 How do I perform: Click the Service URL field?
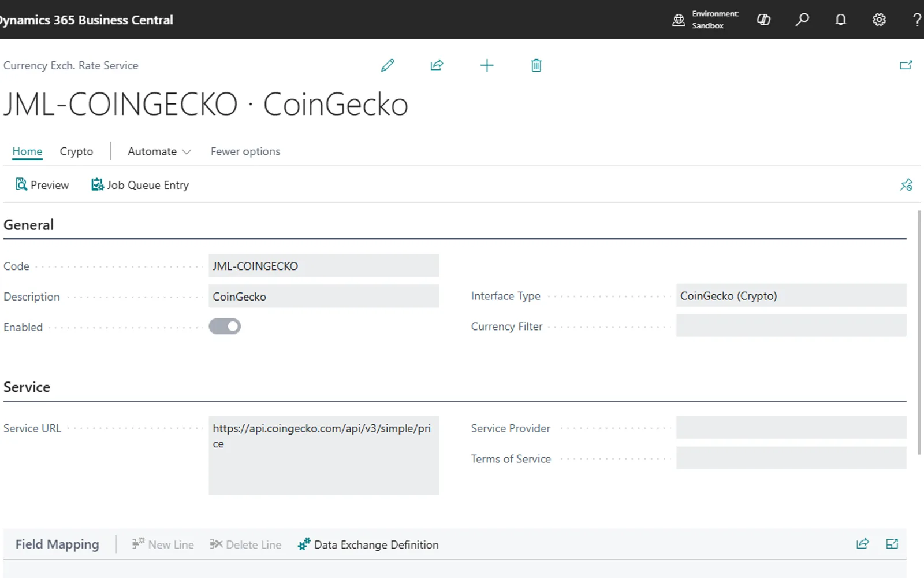[x=323, y=455]
